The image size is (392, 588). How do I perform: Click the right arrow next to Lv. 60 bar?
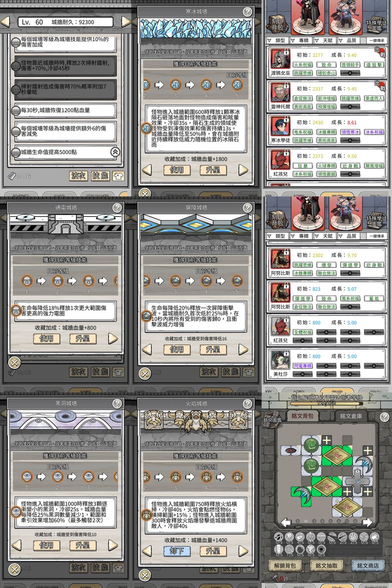pyautogui.click(x=126, y=22)
